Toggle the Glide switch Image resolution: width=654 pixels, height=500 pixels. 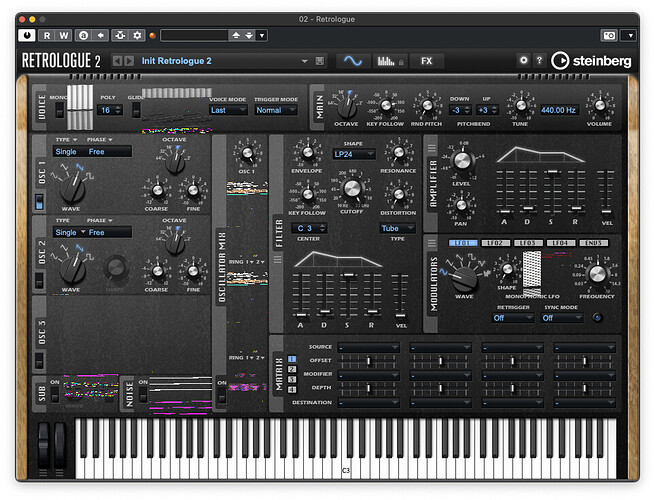tap(136, 110)
